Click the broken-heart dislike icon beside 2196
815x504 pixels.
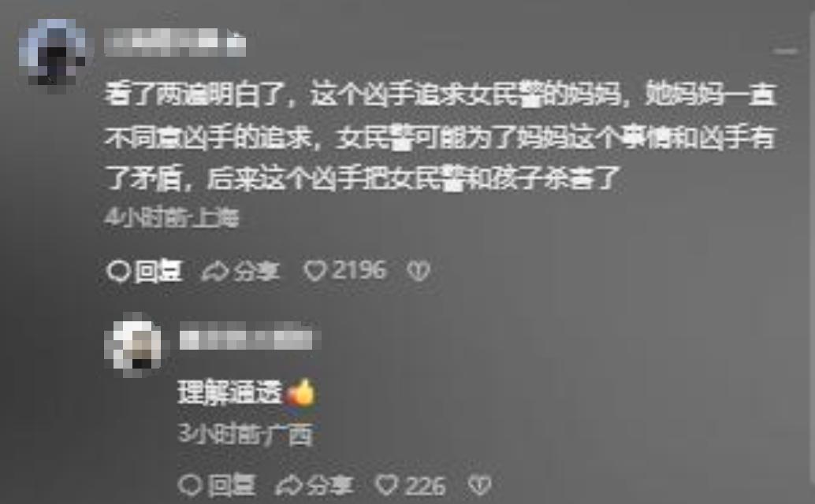point(419,271)
